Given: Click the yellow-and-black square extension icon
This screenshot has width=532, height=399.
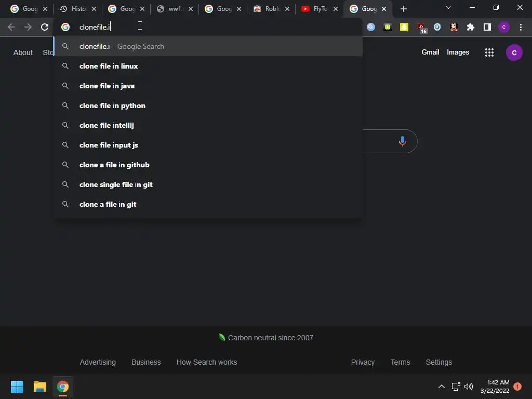Looking at the screenshot, I should [388, 27].
